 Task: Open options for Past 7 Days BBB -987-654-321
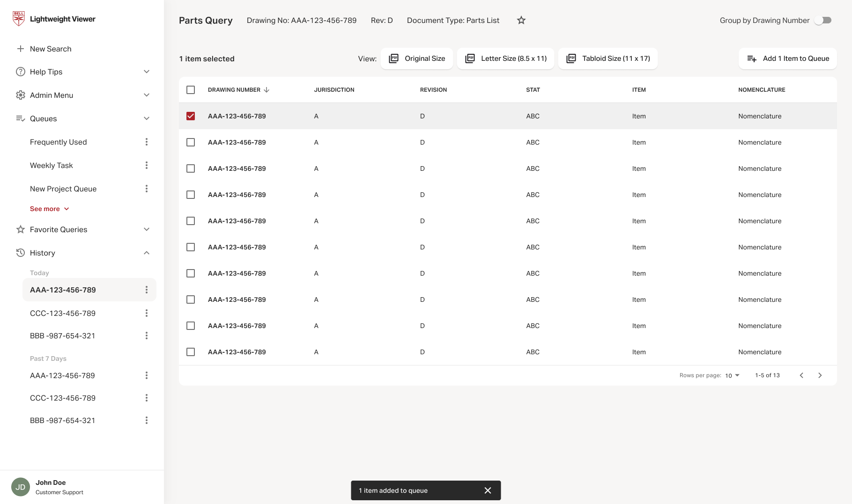pos(147,420)
